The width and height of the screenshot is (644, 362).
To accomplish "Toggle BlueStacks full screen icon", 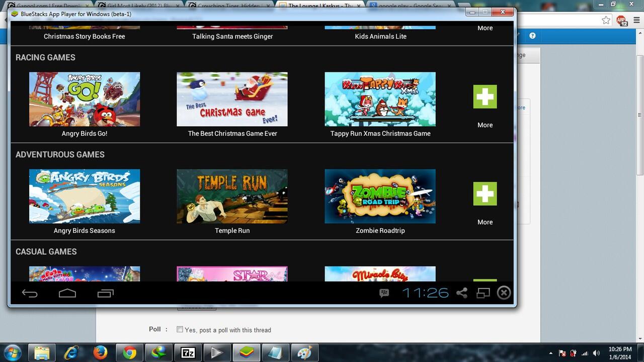I will click(484, 293).
